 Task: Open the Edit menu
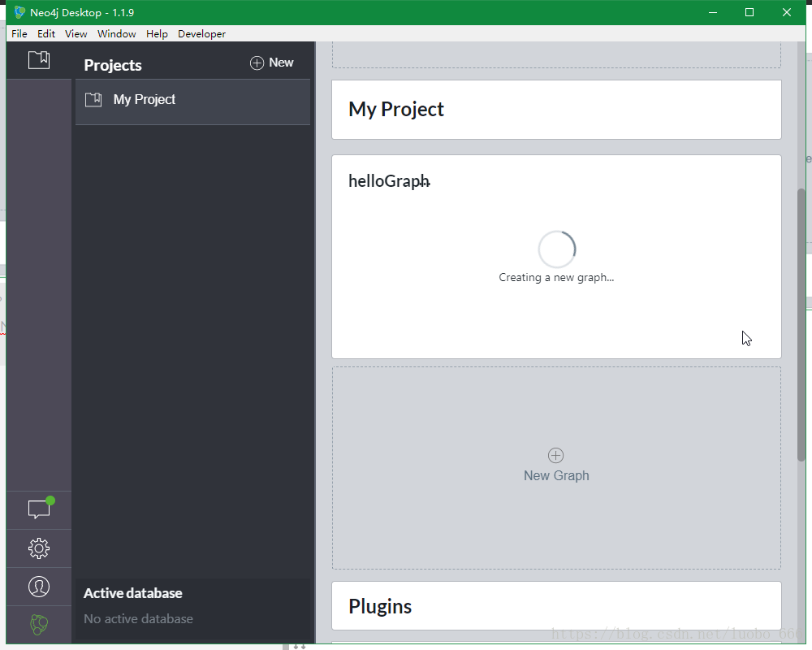coord(46,33)
